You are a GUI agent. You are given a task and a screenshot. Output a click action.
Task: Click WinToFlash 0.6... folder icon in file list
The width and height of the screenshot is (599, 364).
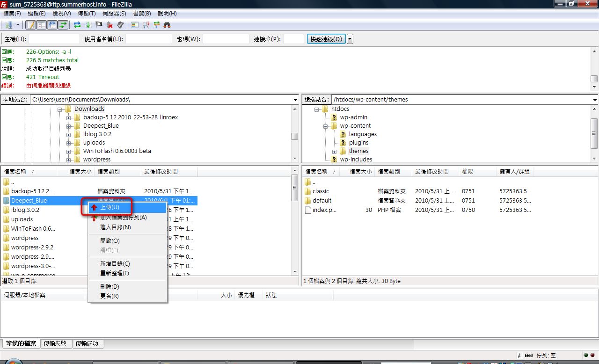point(7,228)
